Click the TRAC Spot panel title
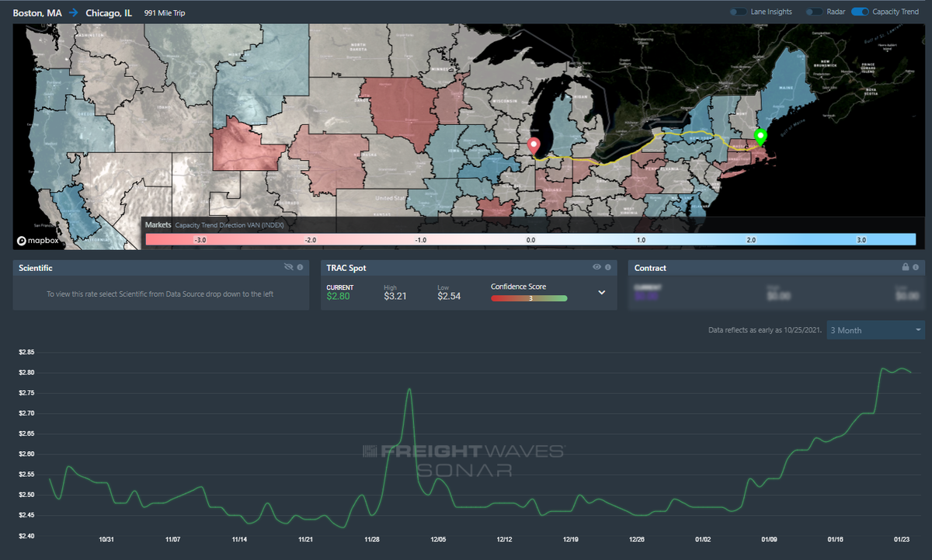The width and height of the screenshot is (932, 560). 346,268
